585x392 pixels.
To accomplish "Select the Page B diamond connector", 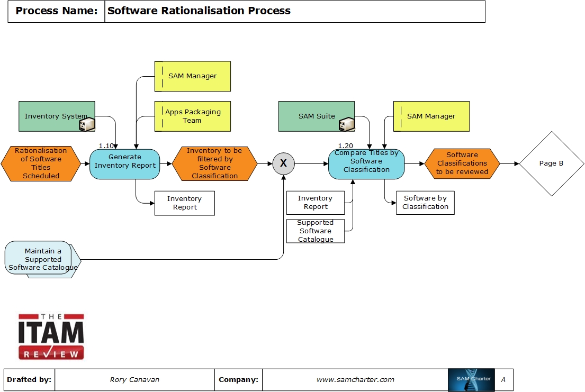I will [551, 163].
